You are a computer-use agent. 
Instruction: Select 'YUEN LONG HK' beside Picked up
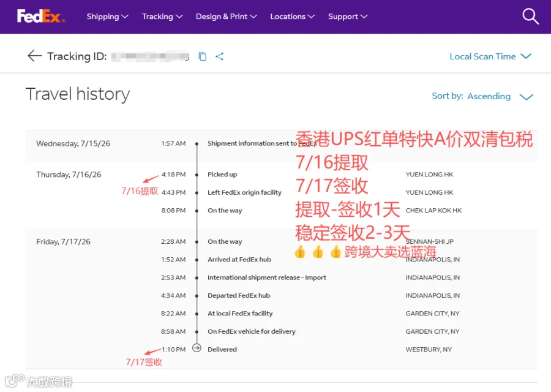click(x=429, y=175)
